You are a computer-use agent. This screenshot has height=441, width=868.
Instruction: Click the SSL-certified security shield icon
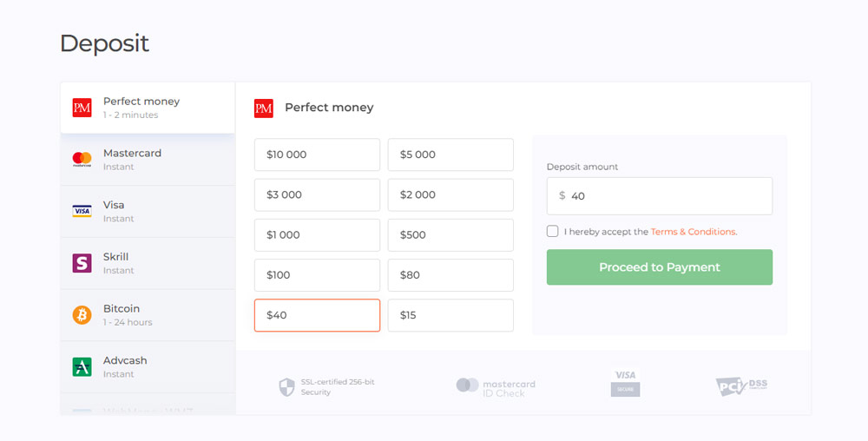(x=286, y=387)
